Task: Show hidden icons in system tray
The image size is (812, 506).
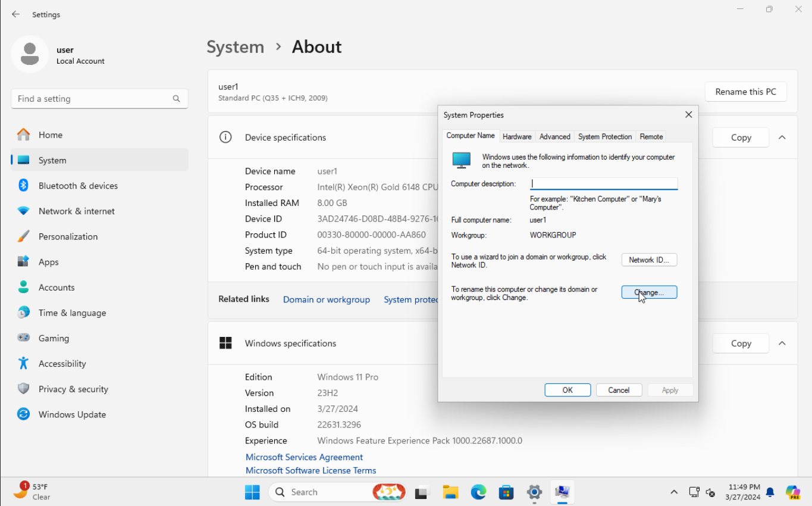Action: pos(674,492)
